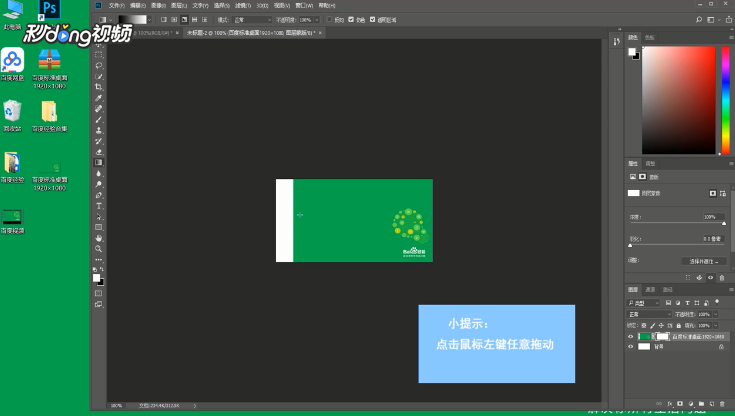Select the Gradient tool in toolbox
The image size is (735, 416).
coord(98,163)
